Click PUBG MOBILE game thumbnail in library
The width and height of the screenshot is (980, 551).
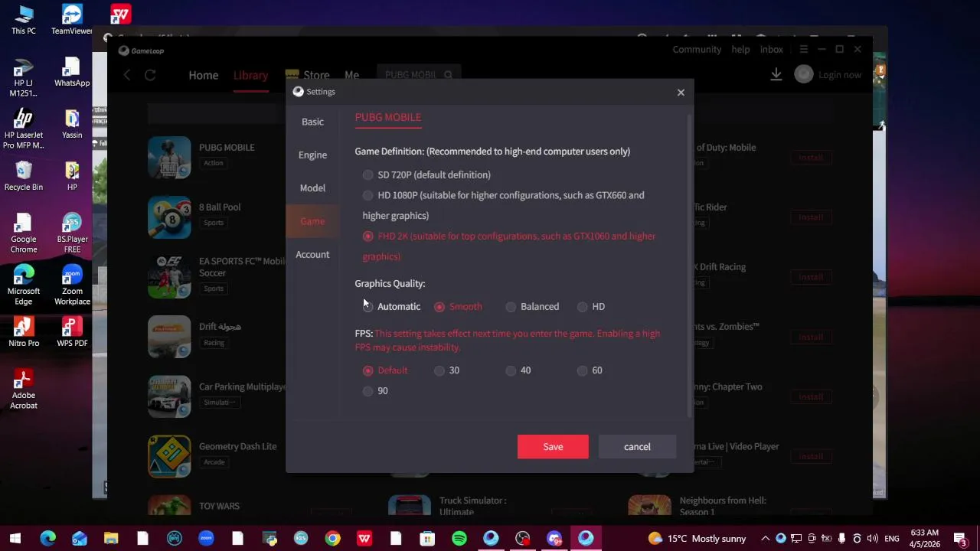(x=169, y=158)
